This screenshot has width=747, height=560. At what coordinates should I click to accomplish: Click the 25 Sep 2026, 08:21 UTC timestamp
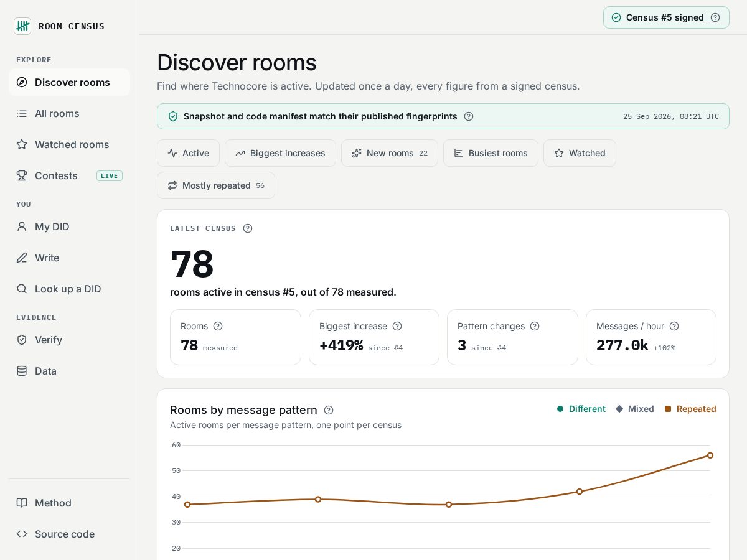point(671,116)
